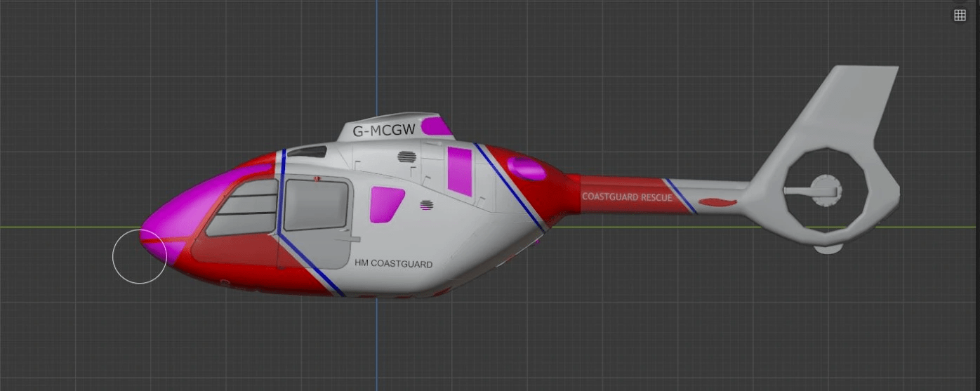Image resolution: width=980 pixels, height=391 pixels.
Task: Select the COASTGUARD RESCUE tail boom text
Action: [x=627, y=197]
